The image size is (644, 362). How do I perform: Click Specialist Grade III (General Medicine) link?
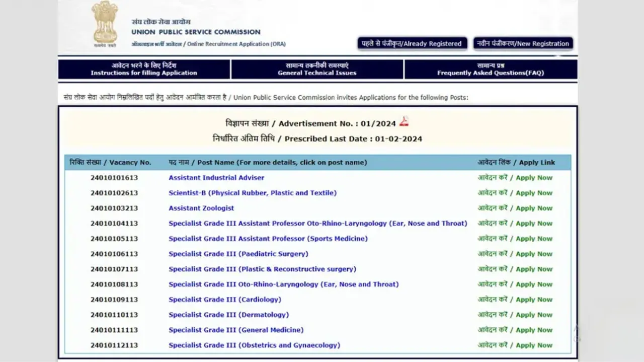(x=236, y=330)
